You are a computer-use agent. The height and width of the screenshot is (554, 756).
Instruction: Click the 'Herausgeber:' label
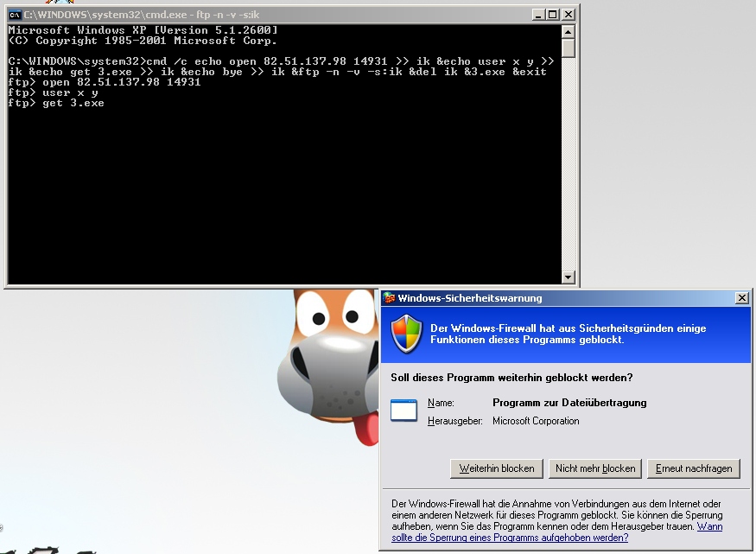coord(454,421)
